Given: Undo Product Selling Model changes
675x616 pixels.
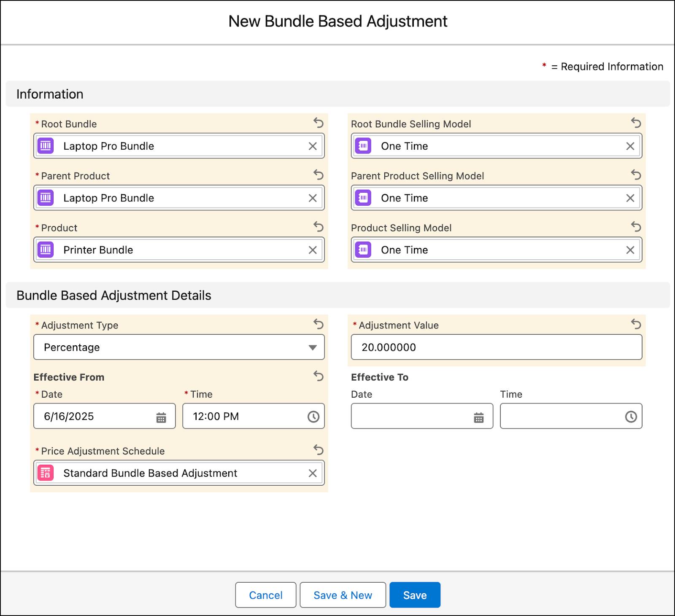Looking at the screenshot, I should coord(636,227).
